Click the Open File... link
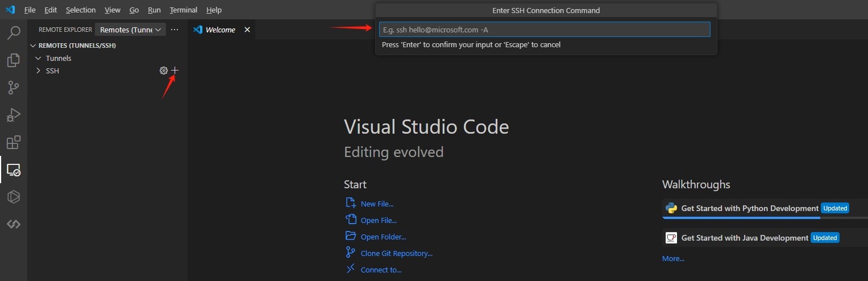 (379, 220)
